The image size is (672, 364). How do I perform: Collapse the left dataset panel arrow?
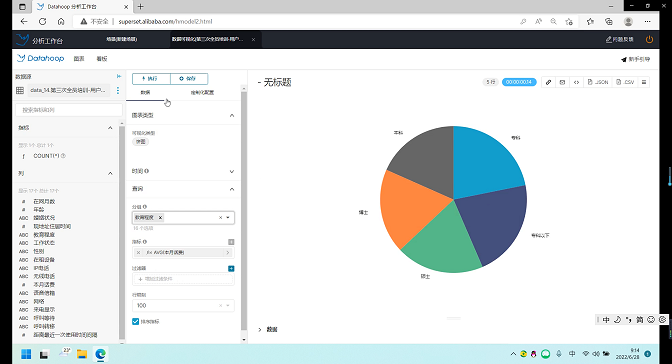(119, 76)
